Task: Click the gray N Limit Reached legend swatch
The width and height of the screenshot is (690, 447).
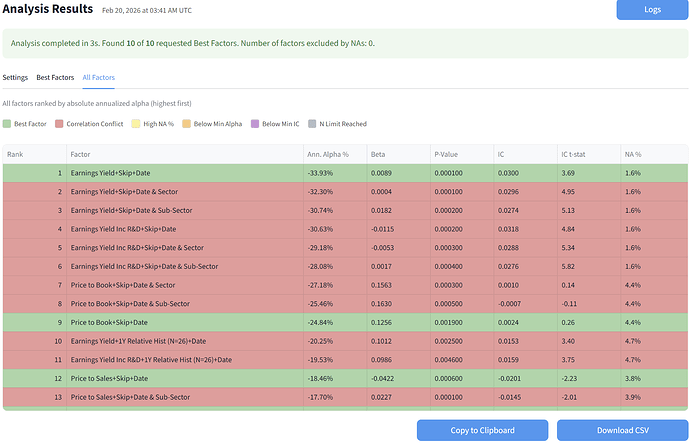Action: pos(311,124)
